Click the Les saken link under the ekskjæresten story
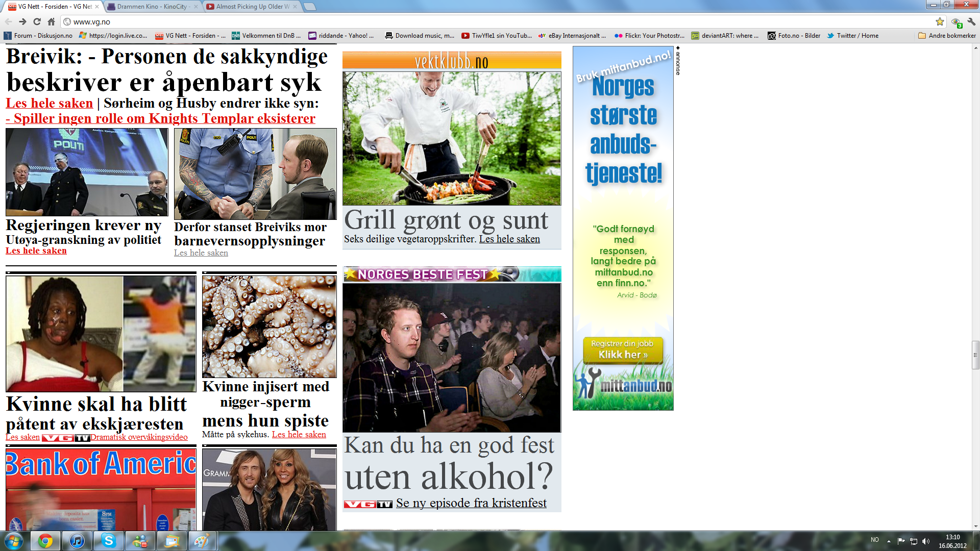980x551 pixels. click(22, 437)
